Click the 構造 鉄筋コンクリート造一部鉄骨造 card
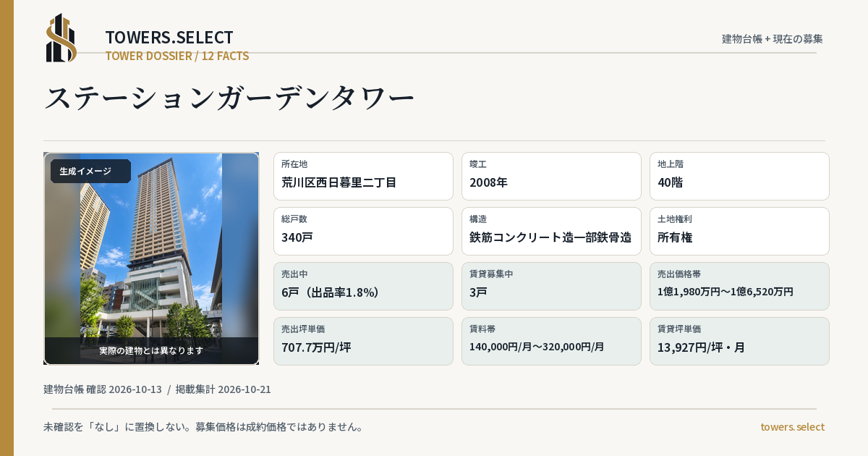This screenshot has width=868, height=456. (551, 231)
